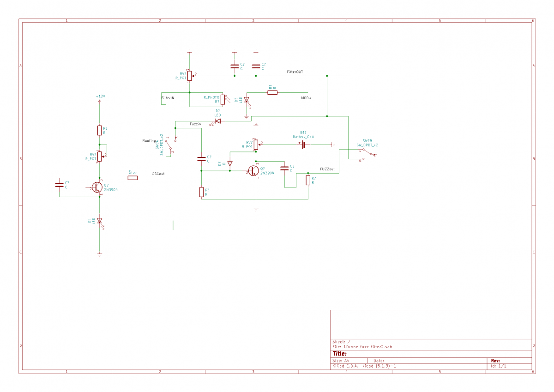Image resolution: width=554 pixels, height=392 pixels.
Task: Select the OSCout net label
Action: pos(158,174)
